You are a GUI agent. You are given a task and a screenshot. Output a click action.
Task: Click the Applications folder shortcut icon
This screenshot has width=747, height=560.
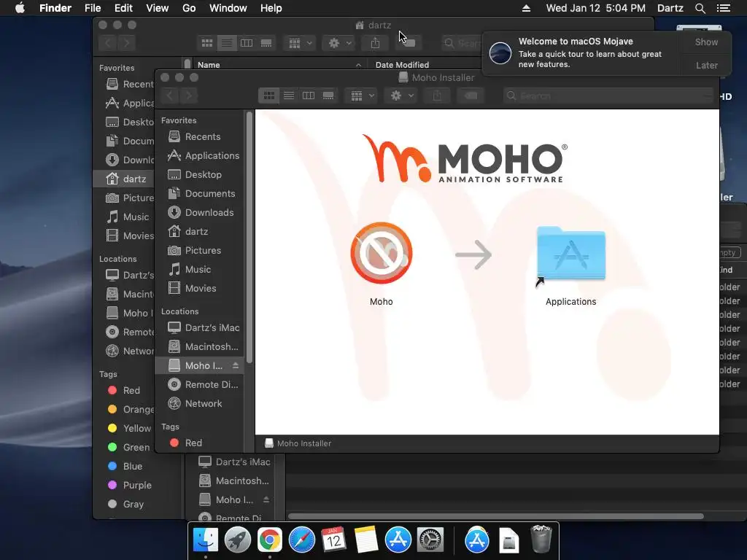pos(570,255)
